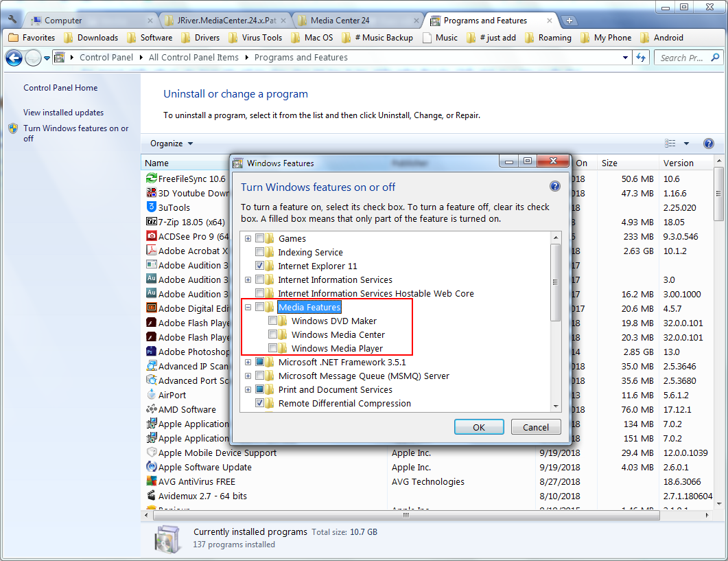Screen dimensions: 728x561
Task: Click the shield icon beside Turn Windows features
Action: (x=13, y=128)
